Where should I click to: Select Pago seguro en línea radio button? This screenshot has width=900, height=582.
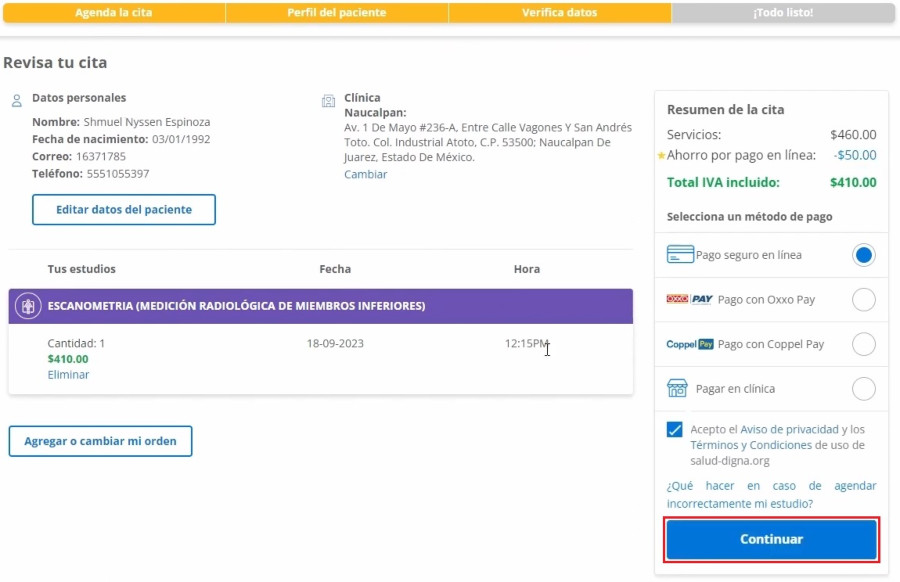(x=864, y=255)
